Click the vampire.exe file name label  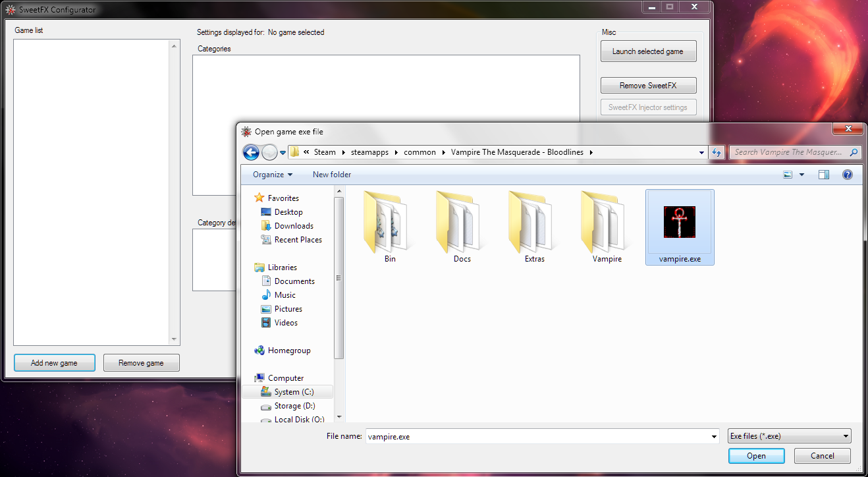pyautogui.click(x=680, y=259)
